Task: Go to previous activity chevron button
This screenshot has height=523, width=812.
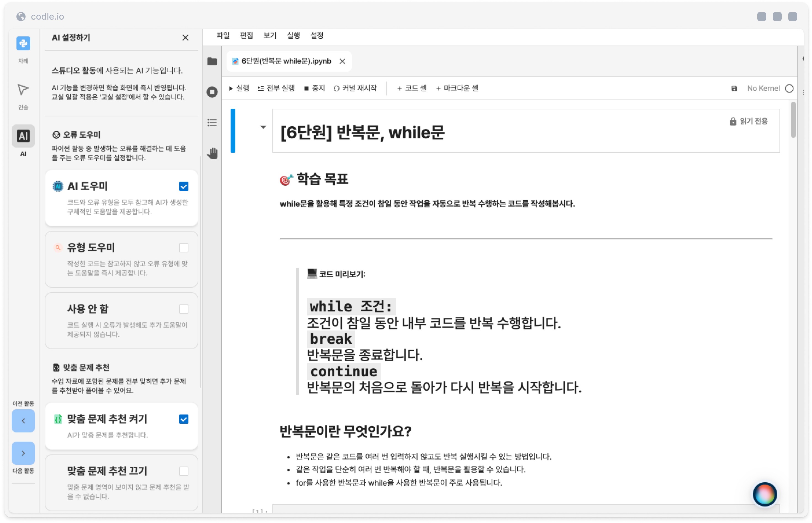Action: click(23, 421)
